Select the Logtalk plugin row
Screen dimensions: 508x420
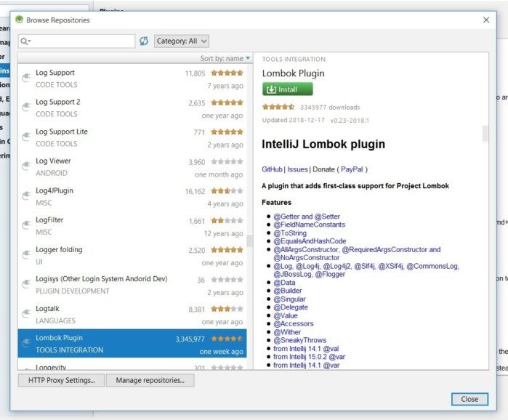point(132,315)
